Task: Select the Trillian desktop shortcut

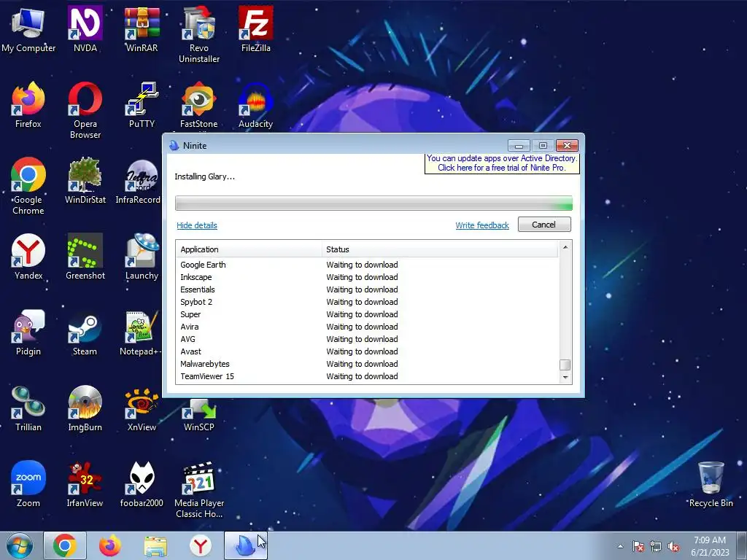Action: point(28,408)
